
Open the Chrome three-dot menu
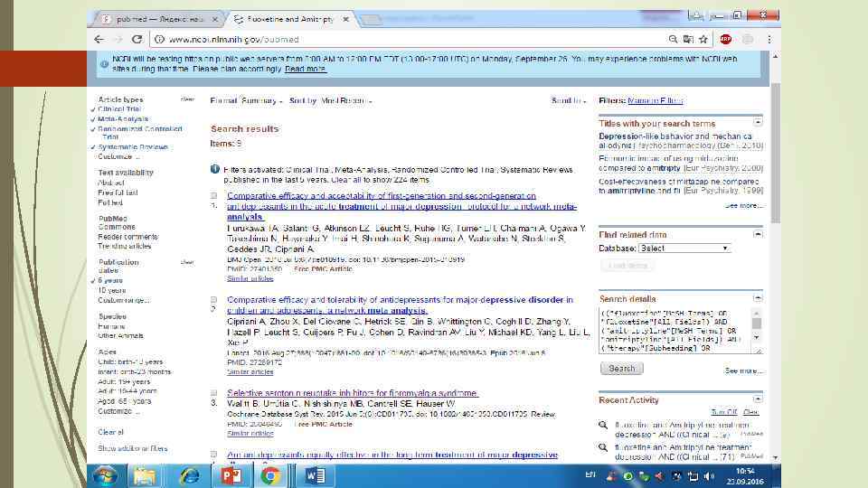(769, 39)
